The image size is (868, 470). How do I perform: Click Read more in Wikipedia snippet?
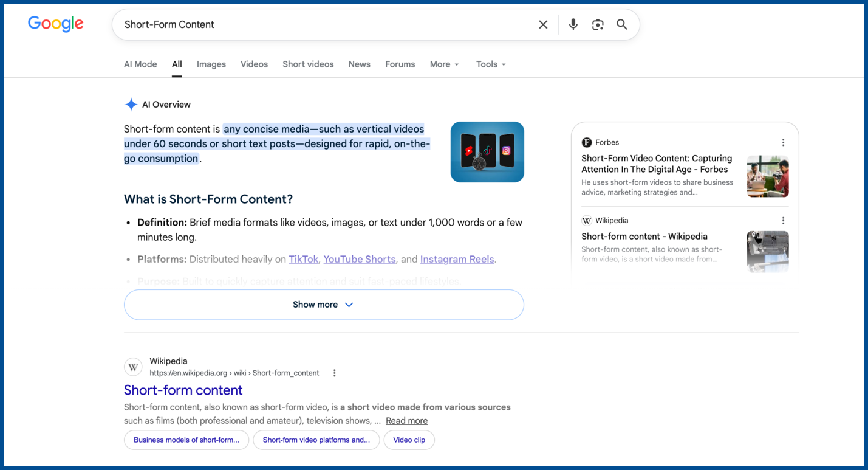point(406,421)
